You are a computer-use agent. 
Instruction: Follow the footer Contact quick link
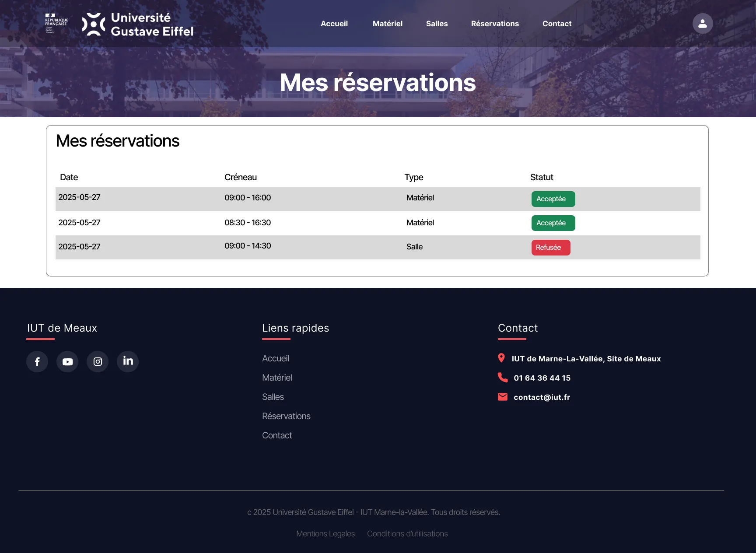click(x=277, y=435)
